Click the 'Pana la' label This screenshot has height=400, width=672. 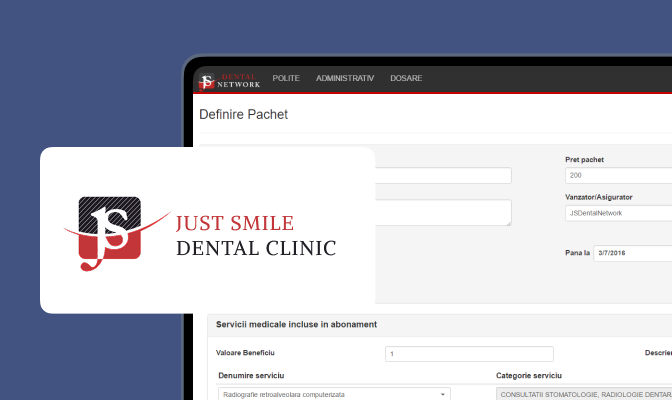[x=577, y=253]
